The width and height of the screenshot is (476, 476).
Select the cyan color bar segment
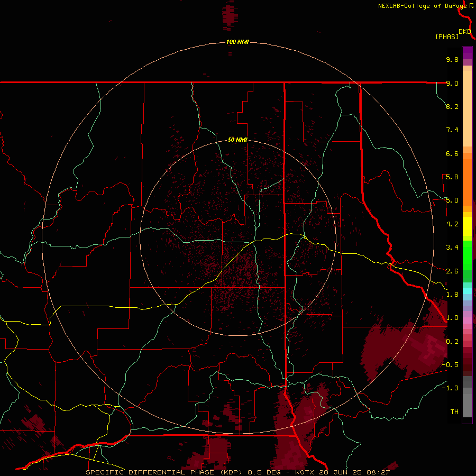coord(467,291)
